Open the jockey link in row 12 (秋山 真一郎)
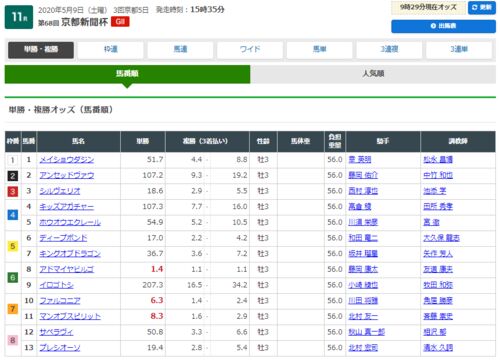 coord(367,332)
